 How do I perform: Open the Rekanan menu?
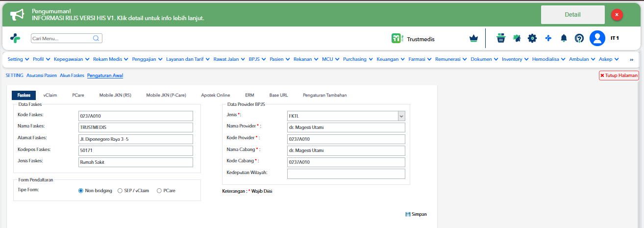click(306, 59)
